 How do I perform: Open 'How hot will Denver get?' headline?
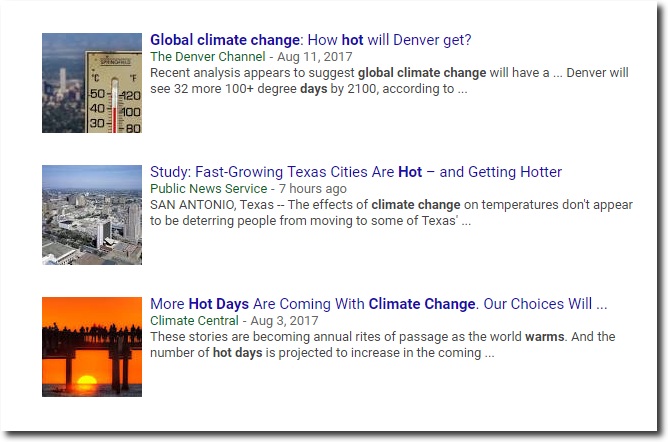click(x=311, y=40)
